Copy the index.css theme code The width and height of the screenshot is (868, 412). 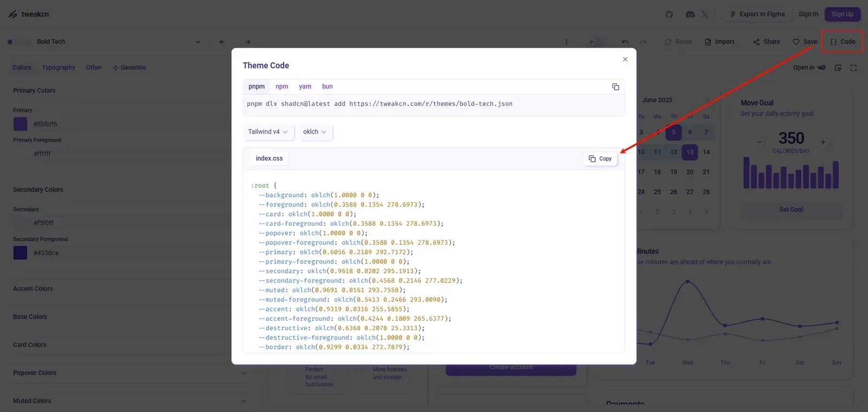[600, 159]
